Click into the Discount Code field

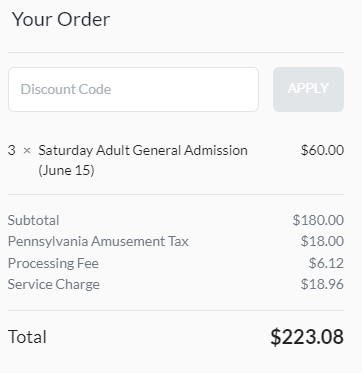[x=133, y=89]
